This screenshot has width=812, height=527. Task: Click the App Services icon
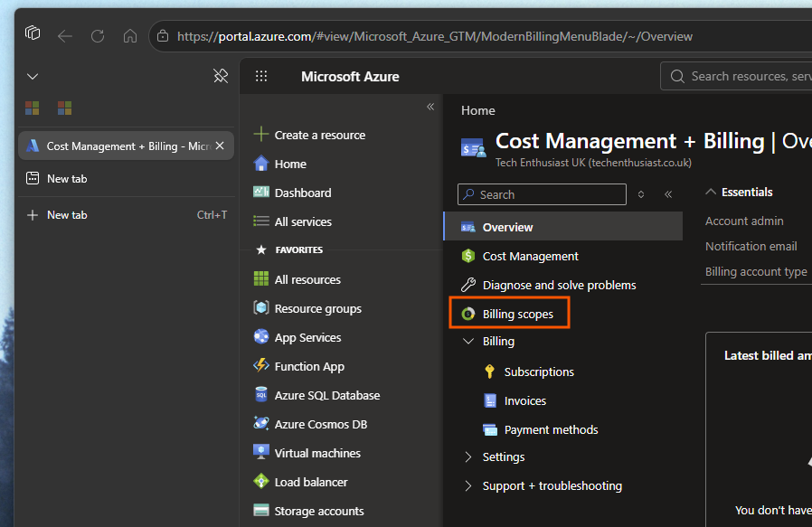tap(261, 336)
